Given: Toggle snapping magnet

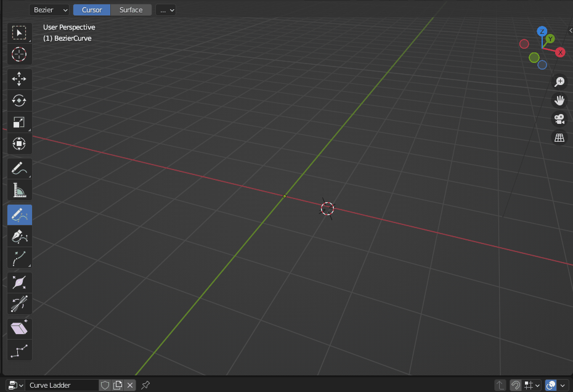Looking at the screenshot, I should [x=516, y=385].
